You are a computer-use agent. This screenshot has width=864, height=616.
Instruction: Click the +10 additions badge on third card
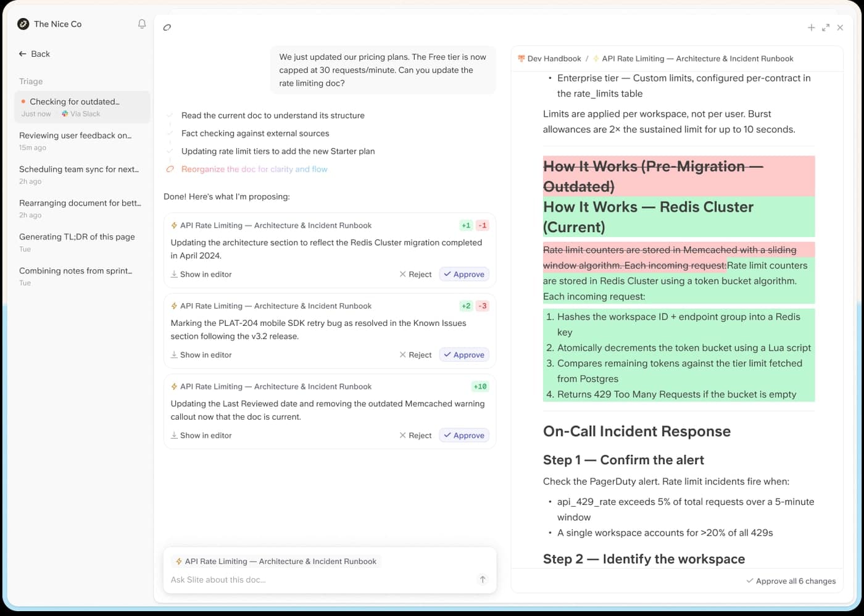480,386
